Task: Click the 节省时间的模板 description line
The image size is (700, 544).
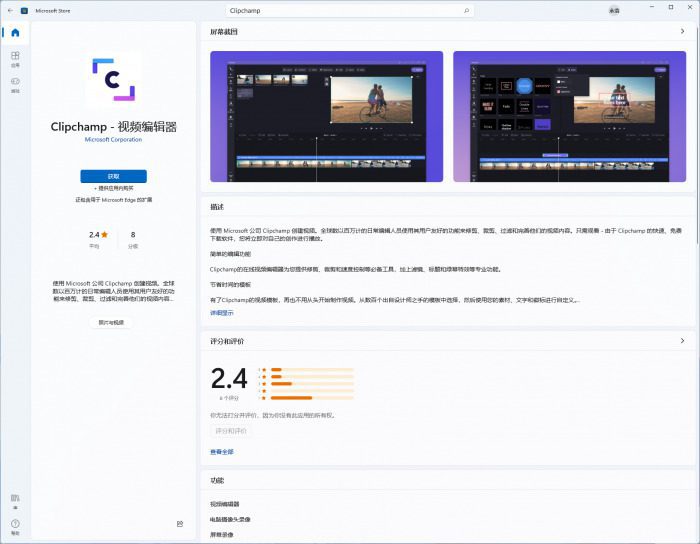Action: [230, 284]
